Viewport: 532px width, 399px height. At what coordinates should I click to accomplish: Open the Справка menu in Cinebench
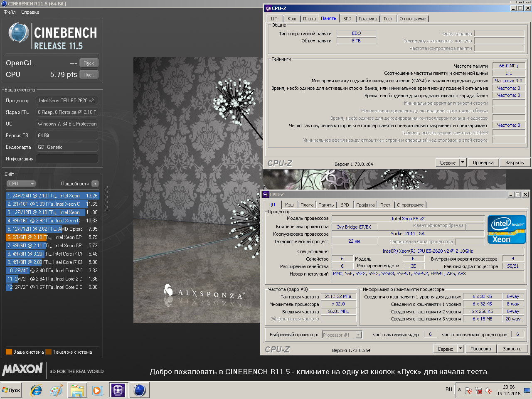click(x=30, y=12)
